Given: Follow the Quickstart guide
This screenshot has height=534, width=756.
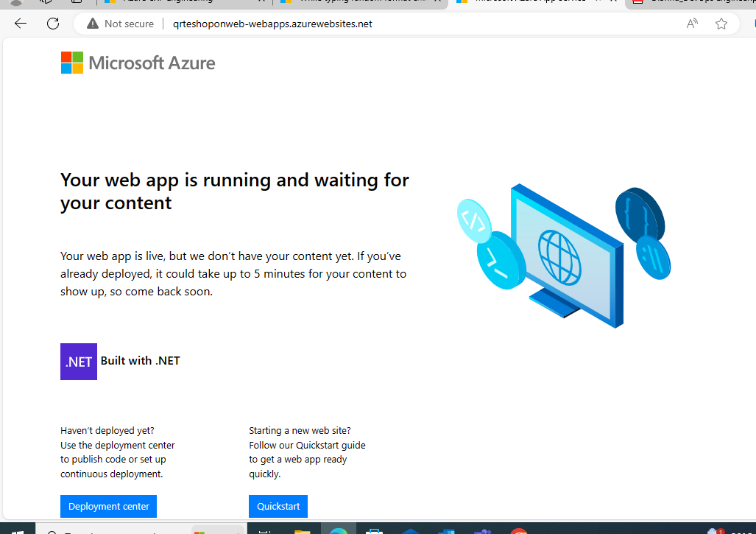Looking at the screenshot, I should (278, 506).
